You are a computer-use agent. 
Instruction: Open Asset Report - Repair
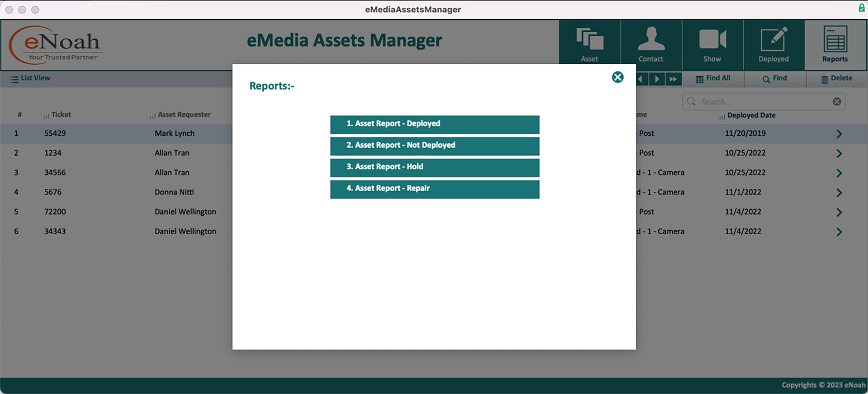(435, 189)
